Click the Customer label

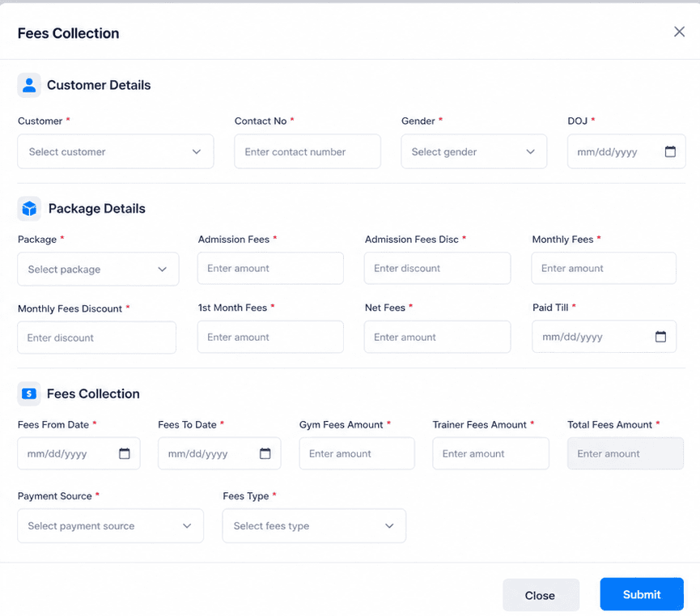40,121
